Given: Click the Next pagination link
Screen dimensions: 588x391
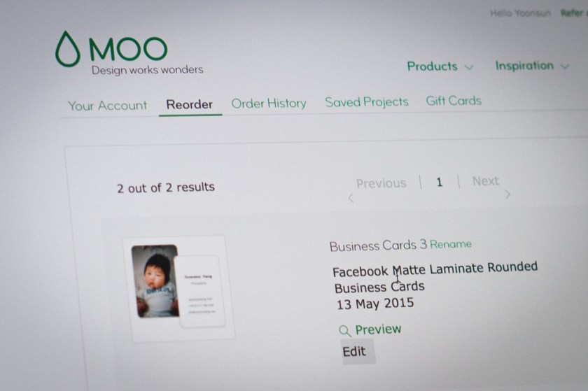Looking at the screenshot, I should coord(485,181).
